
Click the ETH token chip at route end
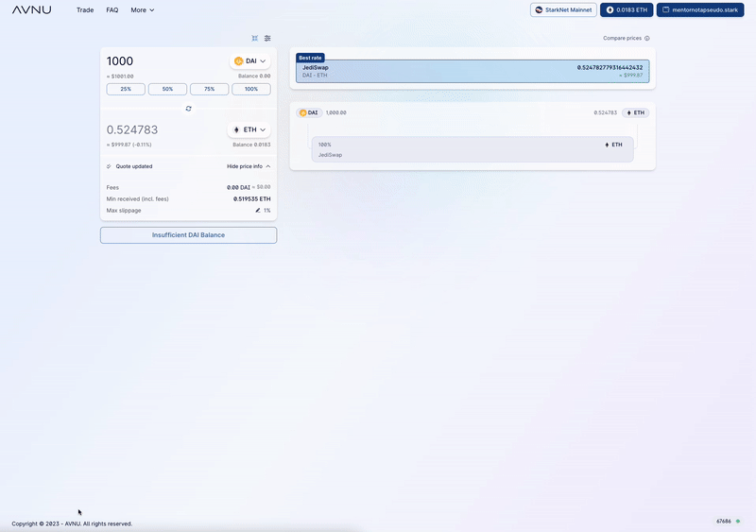pyautogui.click(x=635, y=112)
